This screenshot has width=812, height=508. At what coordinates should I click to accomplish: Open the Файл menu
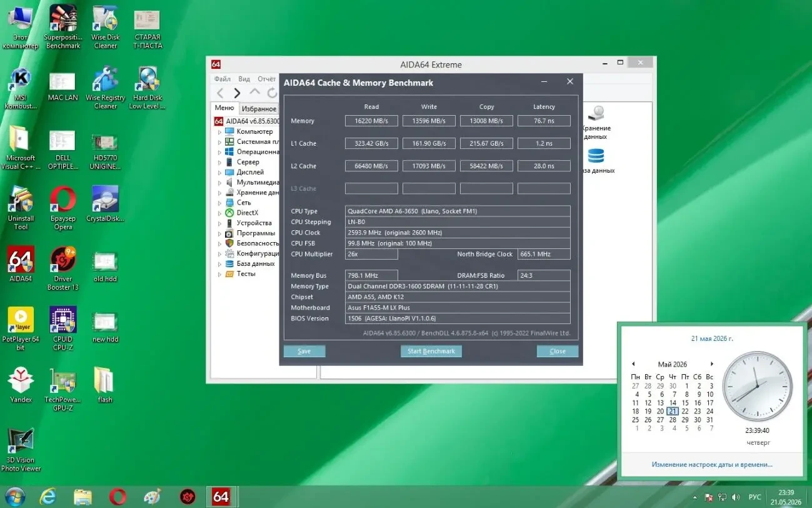[x=222, y=79]
